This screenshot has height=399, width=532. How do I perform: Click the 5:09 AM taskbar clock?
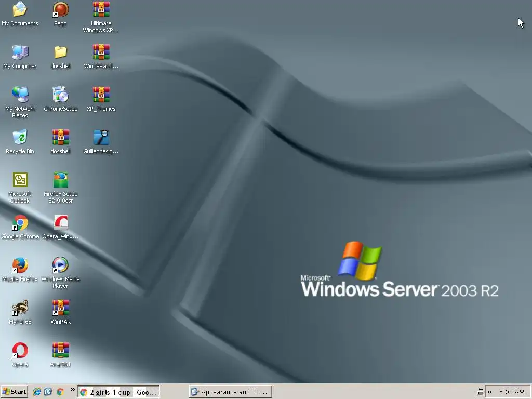coord(512,392)
